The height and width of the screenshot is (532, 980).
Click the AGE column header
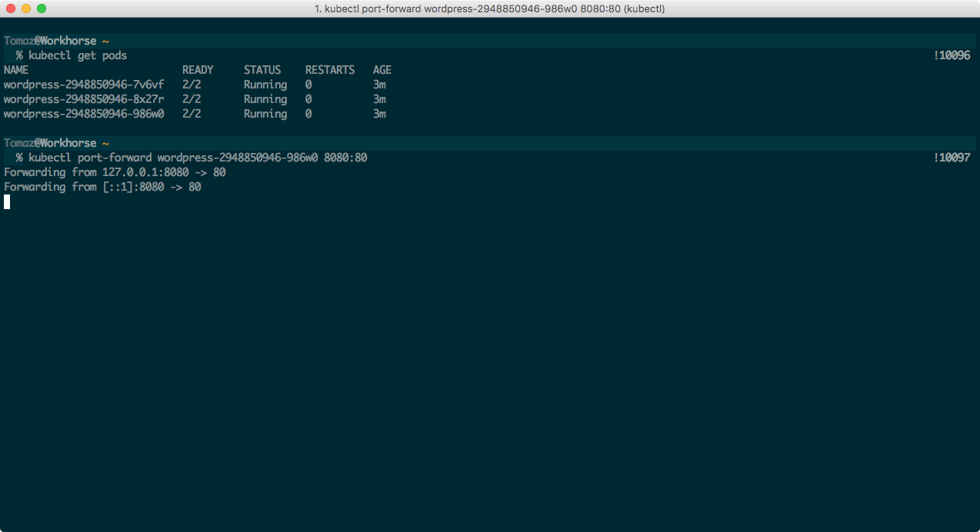(382, 70)
